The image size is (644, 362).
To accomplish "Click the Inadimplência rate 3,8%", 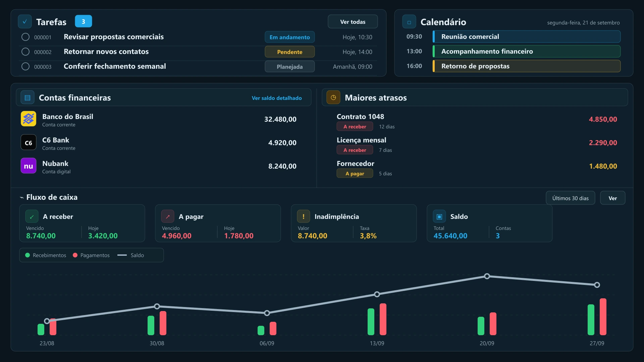I will (x=368, y=236).
